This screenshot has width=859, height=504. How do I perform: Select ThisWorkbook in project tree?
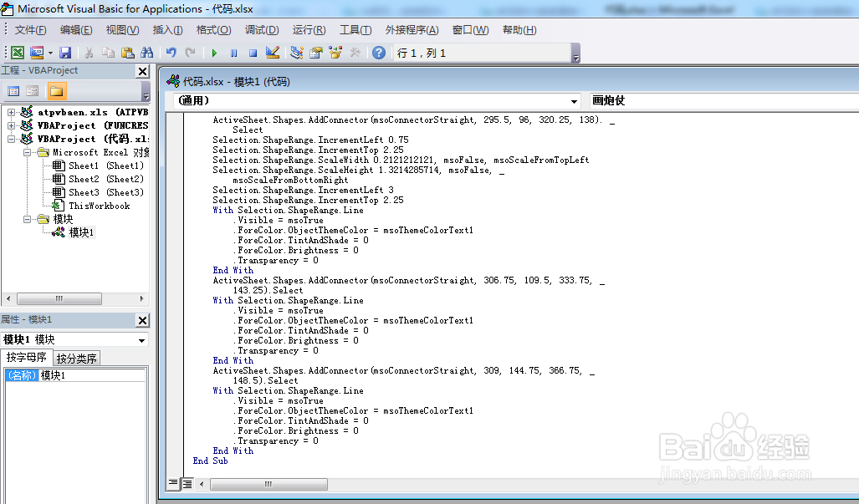tap(100, 206)
